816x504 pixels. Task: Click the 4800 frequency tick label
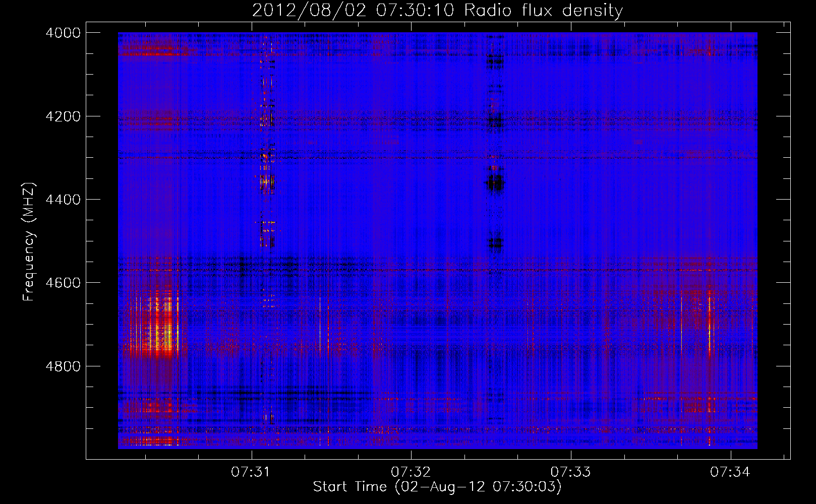pos(63,366)
